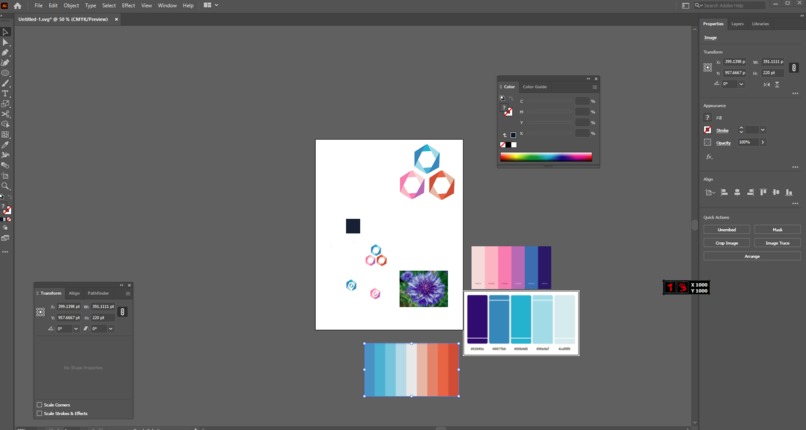Screen dimensions: 806x430
Task: Open the Object menu
Action: pos(71,6)
